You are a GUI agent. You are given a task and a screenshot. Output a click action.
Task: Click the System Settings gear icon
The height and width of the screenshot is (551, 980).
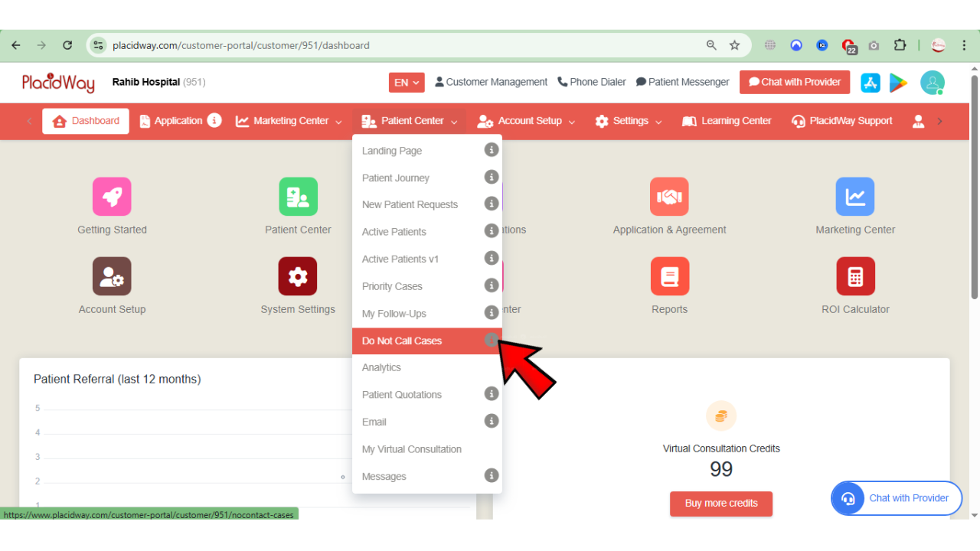coord(298,275)
